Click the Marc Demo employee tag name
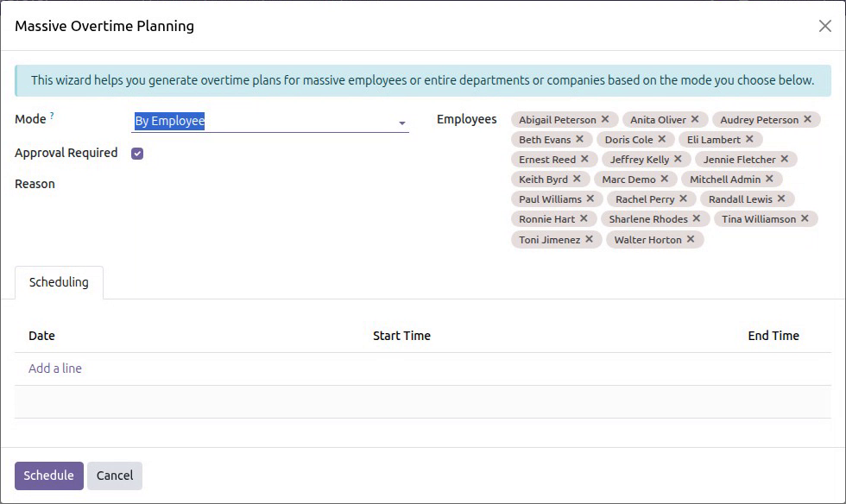 tap(628, 180)
